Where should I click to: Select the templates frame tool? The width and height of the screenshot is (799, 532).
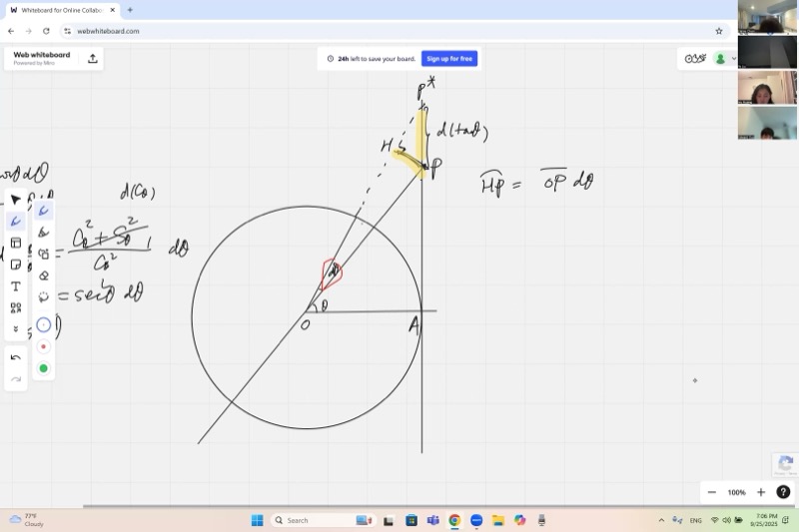[16, 243]
